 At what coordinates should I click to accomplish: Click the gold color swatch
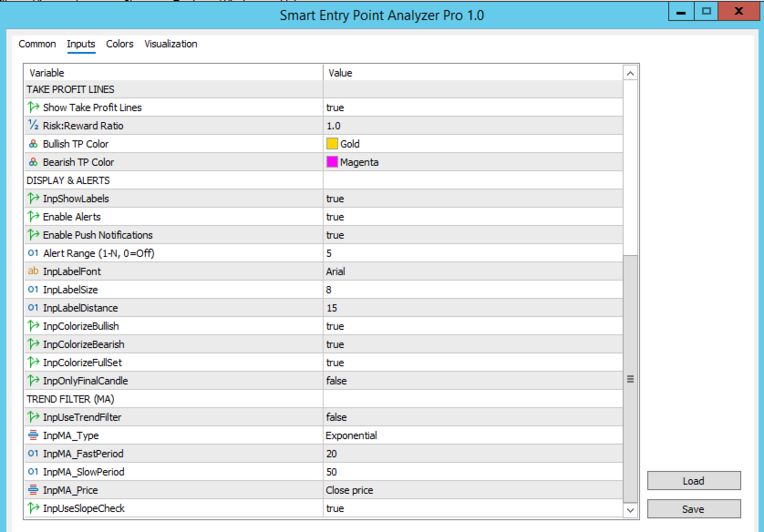pyautogui.click(x=332, y=144)
